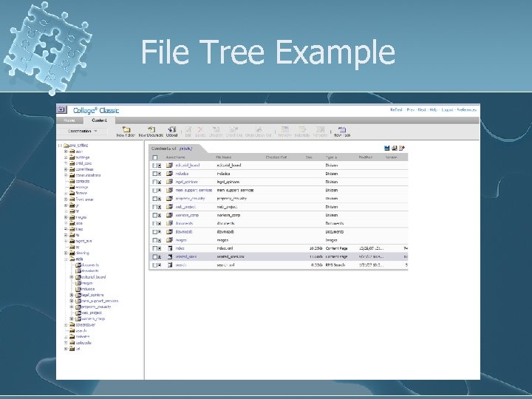This screenshot has height=399, width=532.
Task: Expand the committees folder tree node
Action: coord(66,169)
